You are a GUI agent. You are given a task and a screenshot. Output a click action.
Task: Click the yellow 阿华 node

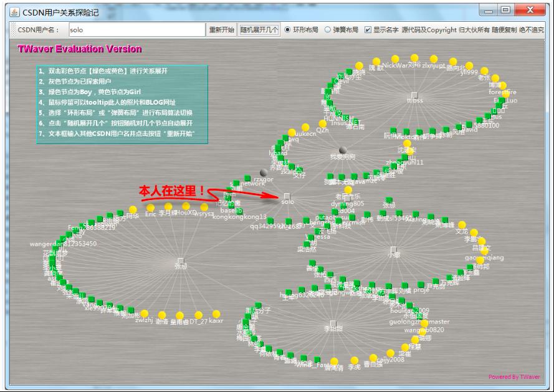133,209
